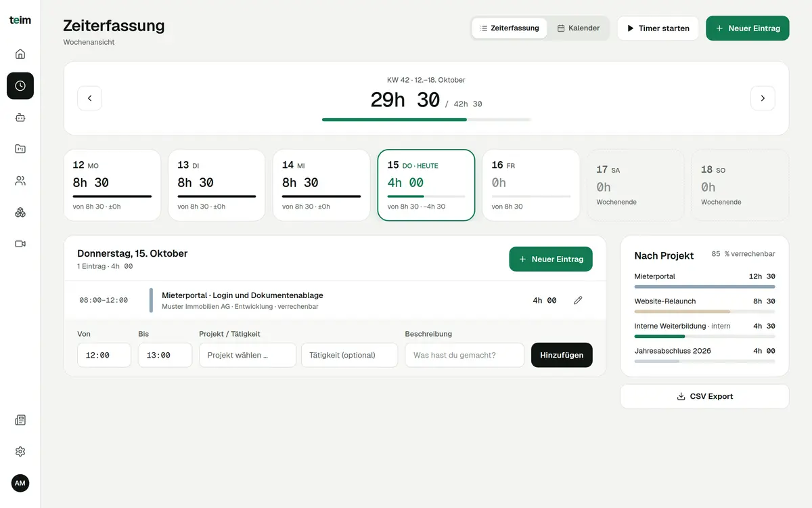Click the Mieterportal project progress bar

704,287
